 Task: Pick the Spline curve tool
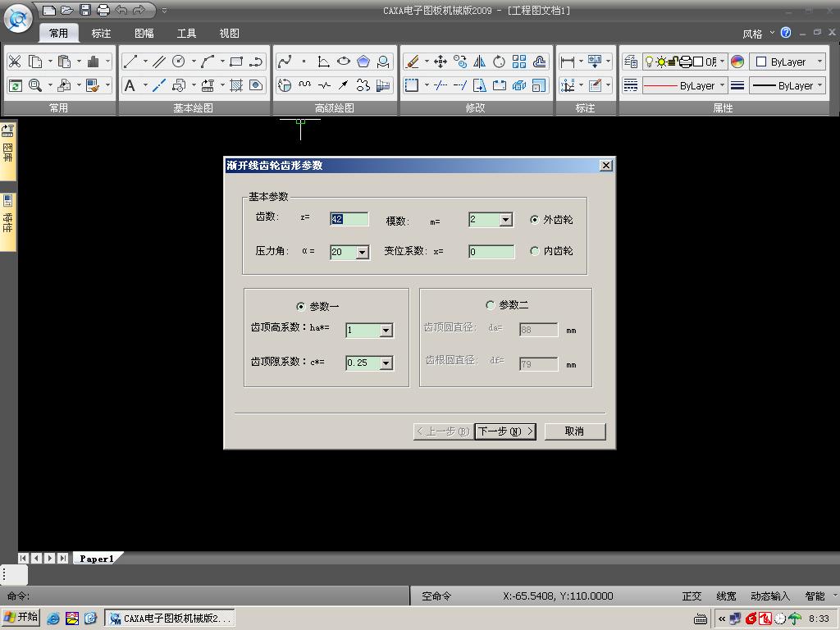click(x=285, y=62)
